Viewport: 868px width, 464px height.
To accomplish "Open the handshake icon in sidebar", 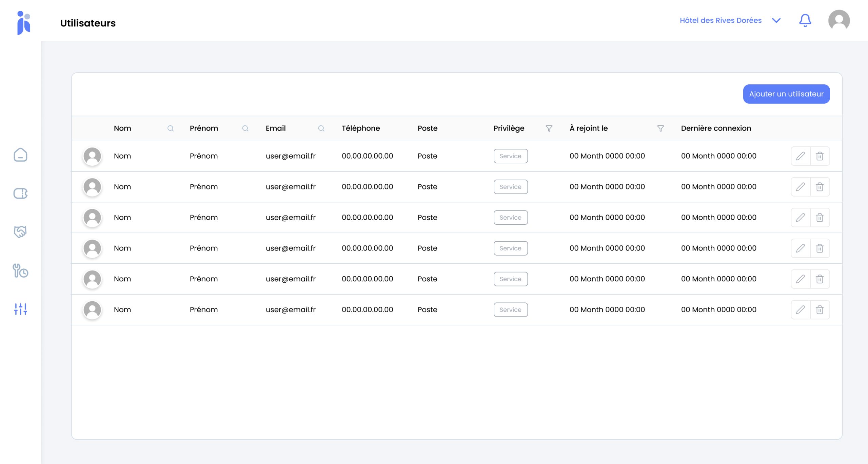I will 20,232.
